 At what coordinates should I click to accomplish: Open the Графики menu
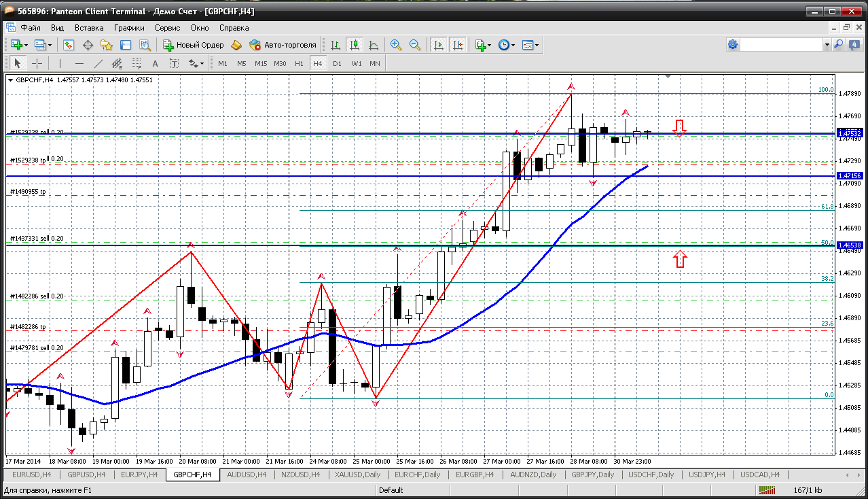(129, 28)
